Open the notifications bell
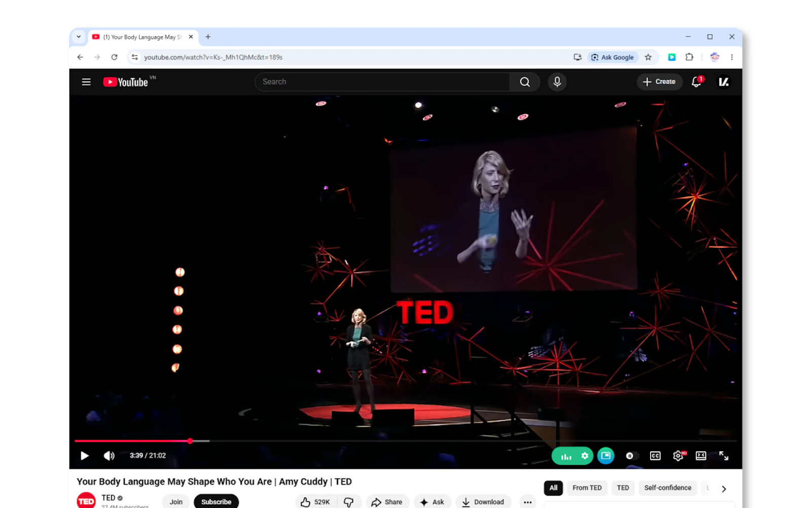812x508 pixels. point(696,82)
